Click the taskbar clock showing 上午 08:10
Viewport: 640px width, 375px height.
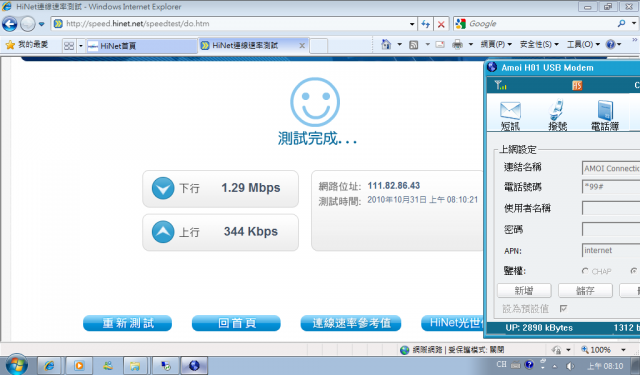pyautogui.click(x=605, y=366)
